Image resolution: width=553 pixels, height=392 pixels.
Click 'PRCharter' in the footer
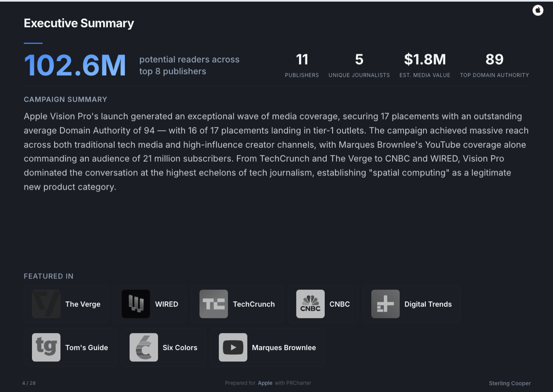(299, 383)
